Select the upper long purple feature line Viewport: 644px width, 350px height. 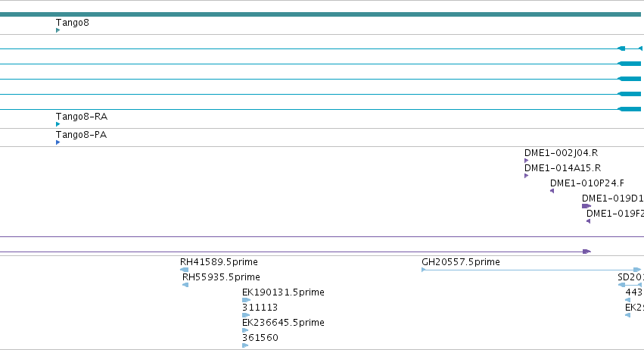(x=322, y=236)
